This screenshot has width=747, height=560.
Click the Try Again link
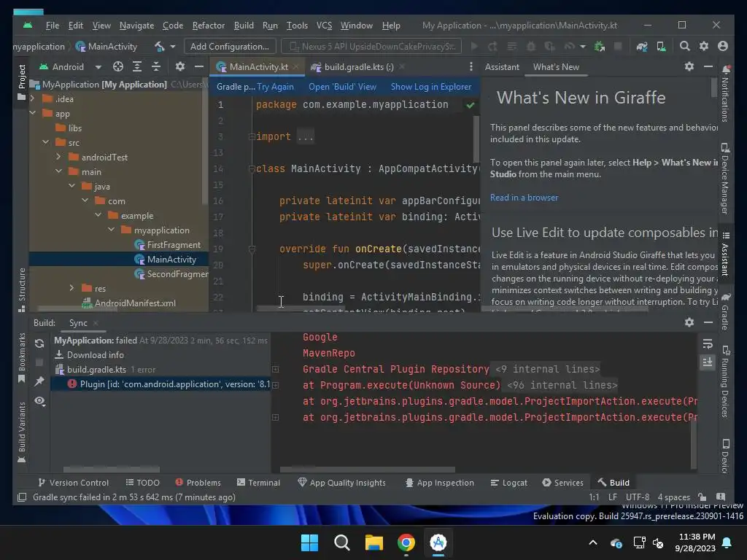tap(275, 87)
